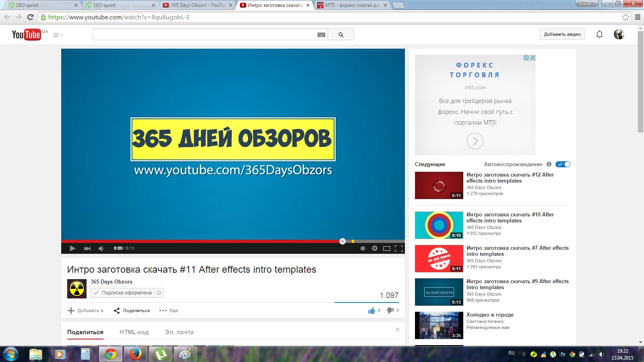Enter fullscreen video mode
This screenshot has height=362, width=644.
399,248
